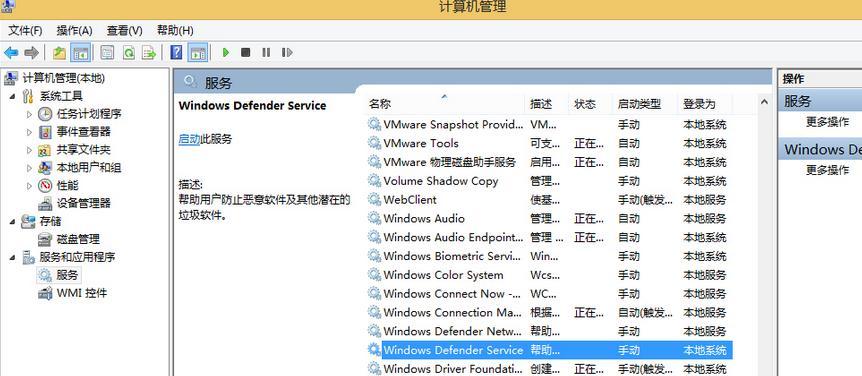Select 本地用户和组 in the tree
Viewport: 862px width, 376px height.
[89, 168]
